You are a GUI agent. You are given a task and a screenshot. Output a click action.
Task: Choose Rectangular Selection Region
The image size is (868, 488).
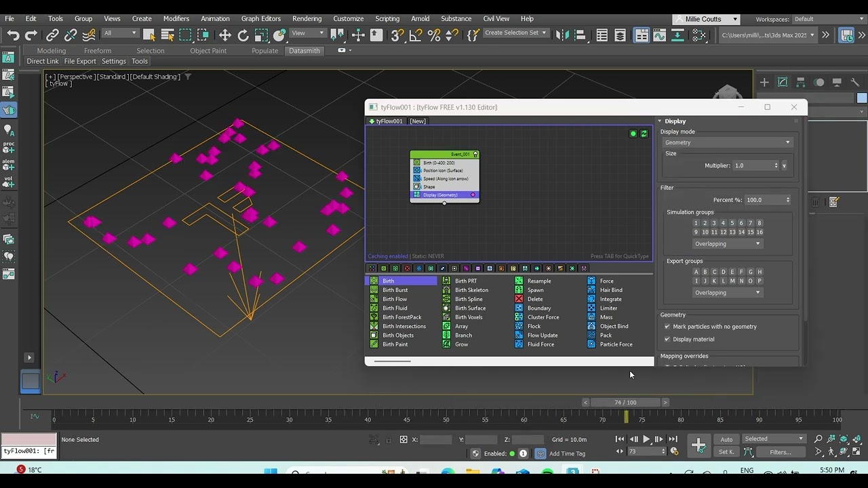pos(186,35)
